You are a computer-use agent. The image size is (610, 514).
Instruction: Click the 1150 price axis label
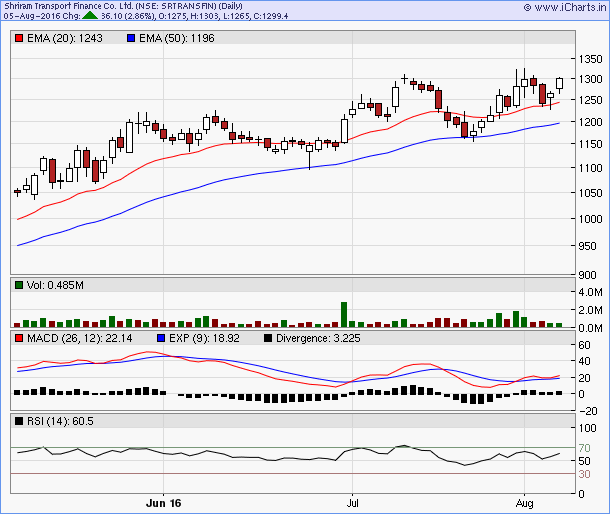coord(590,144)
